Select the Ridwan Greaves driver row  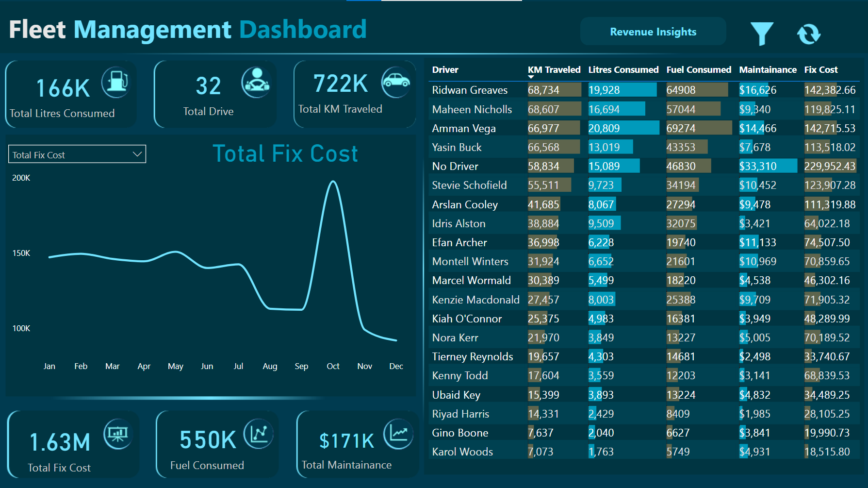click(469, 90)
